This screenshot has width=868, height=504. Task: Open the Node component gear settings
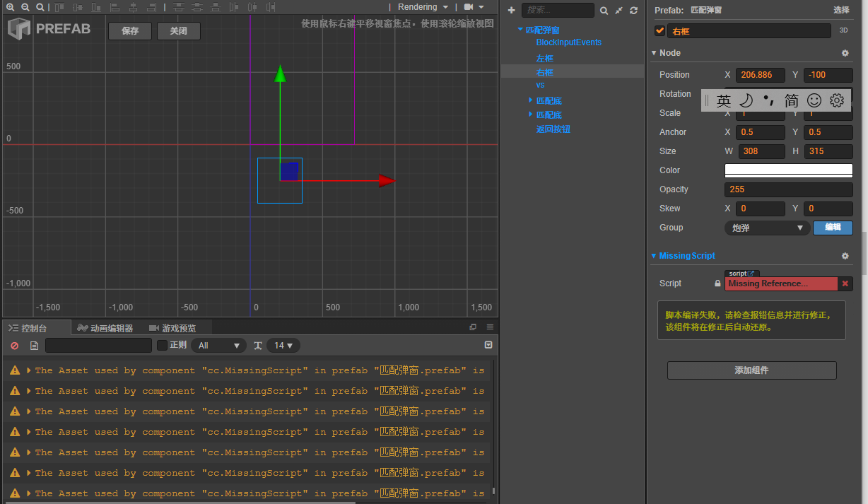click(845, 53)
